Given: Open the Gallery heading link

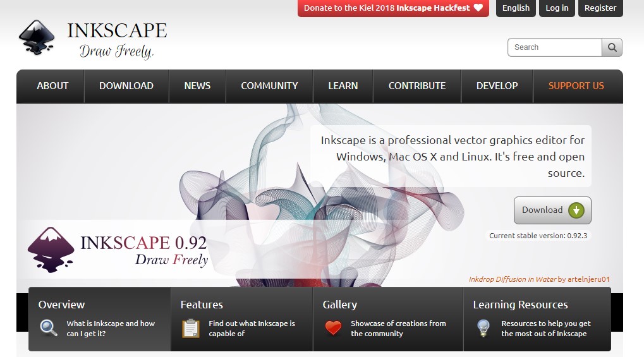Looking at the screenshot, I should point(339,305).
